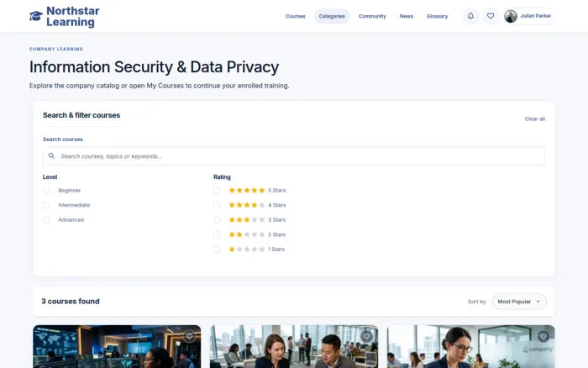Click the 'Rating' filter heading
The image size is (588, 368).
222,177
